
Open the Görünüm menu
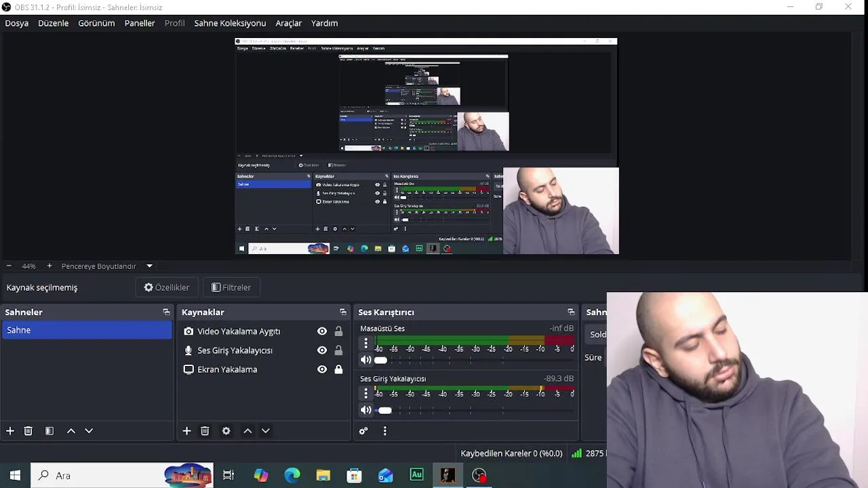pyautogui.click(x=96, y=23)
